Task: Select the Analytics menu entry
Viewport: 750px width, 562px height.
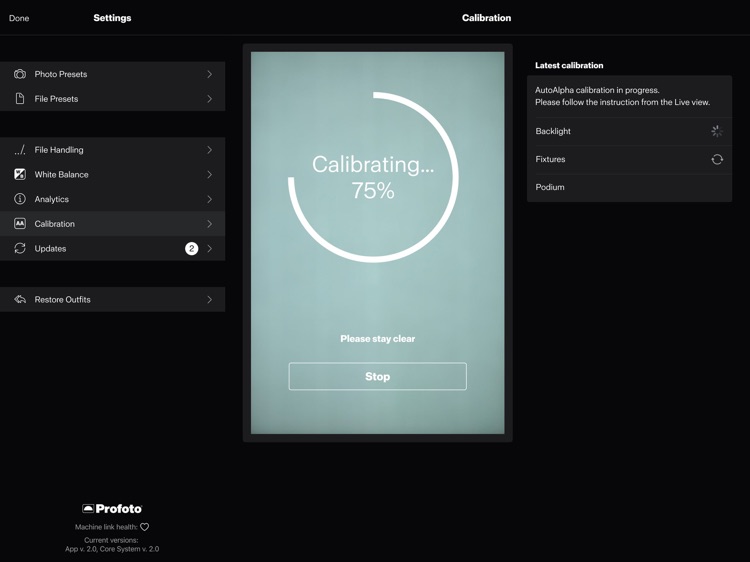Action: (x=112, y=199)
